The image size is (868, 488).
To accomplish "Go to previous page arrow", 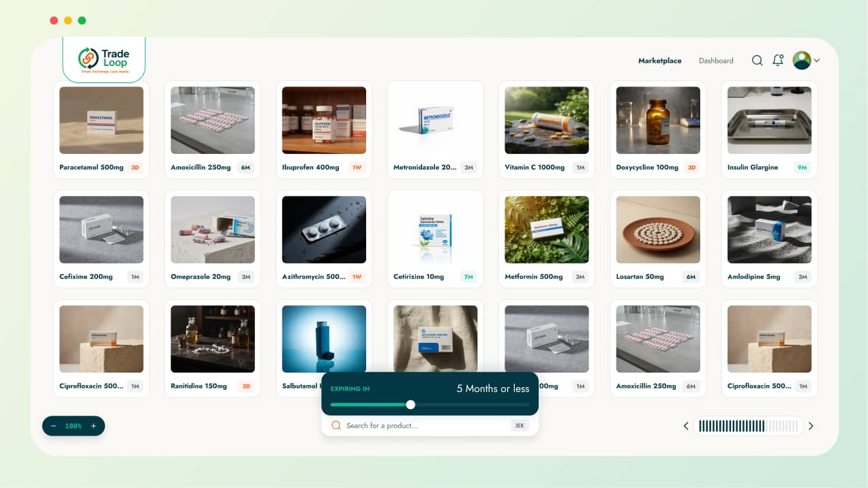I will pos(686,426).
